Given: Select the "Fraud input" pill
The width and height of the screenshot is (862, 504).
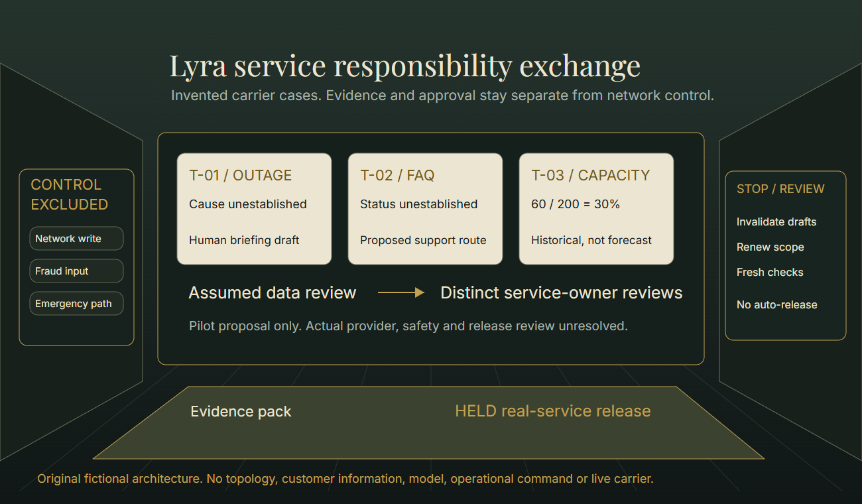Looking at the screenshot, I should (x=76, y=271).
